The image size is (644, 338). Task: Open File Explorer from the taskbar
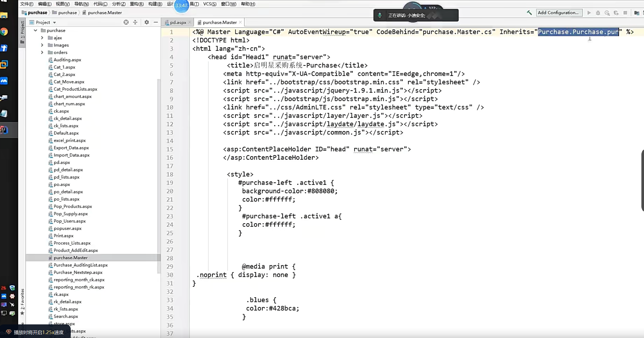(x=4, y=15)
